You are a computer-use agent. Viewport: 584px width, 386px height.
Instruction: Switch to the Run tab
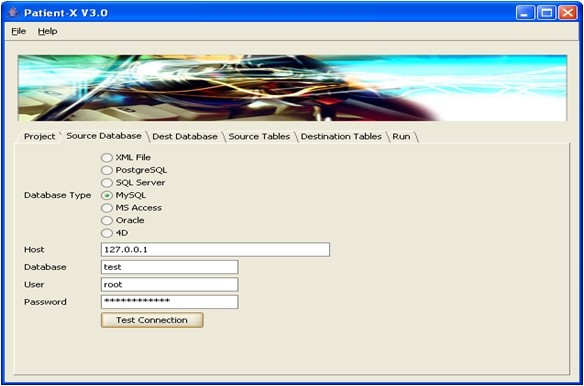coord(402,137)
